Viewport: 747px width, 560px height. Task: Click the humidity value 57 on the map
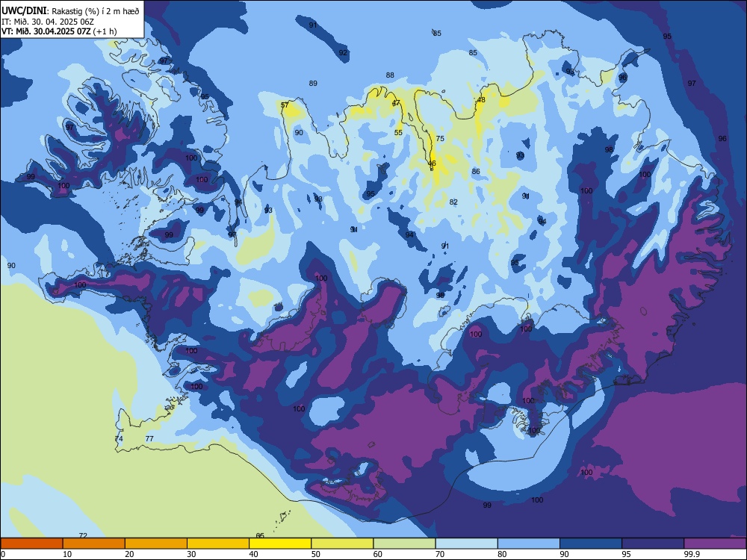coord(285,105)
